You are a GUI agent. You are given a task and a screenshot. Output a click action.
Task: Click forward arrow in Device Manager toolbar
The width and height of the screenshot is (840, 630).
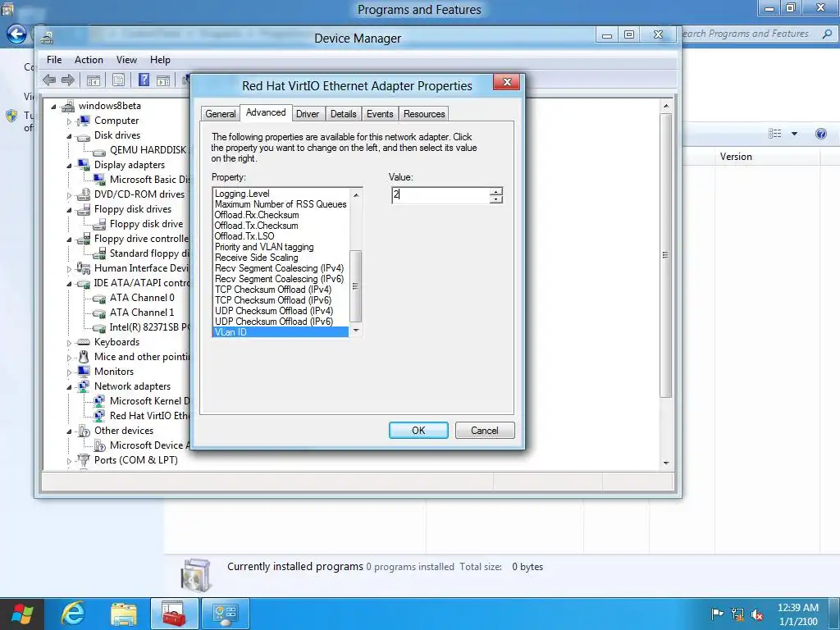pos(68,80)
